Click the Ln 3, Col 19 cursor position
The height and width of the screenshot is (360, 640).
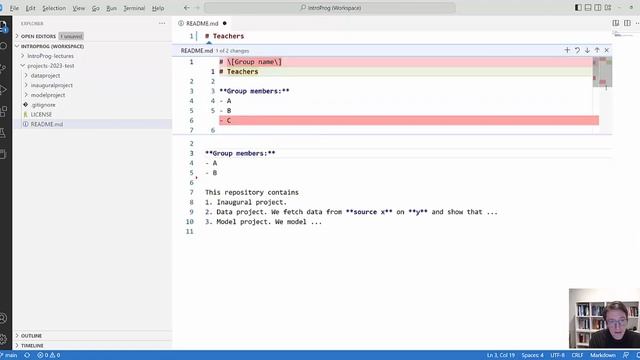(500, 355)
